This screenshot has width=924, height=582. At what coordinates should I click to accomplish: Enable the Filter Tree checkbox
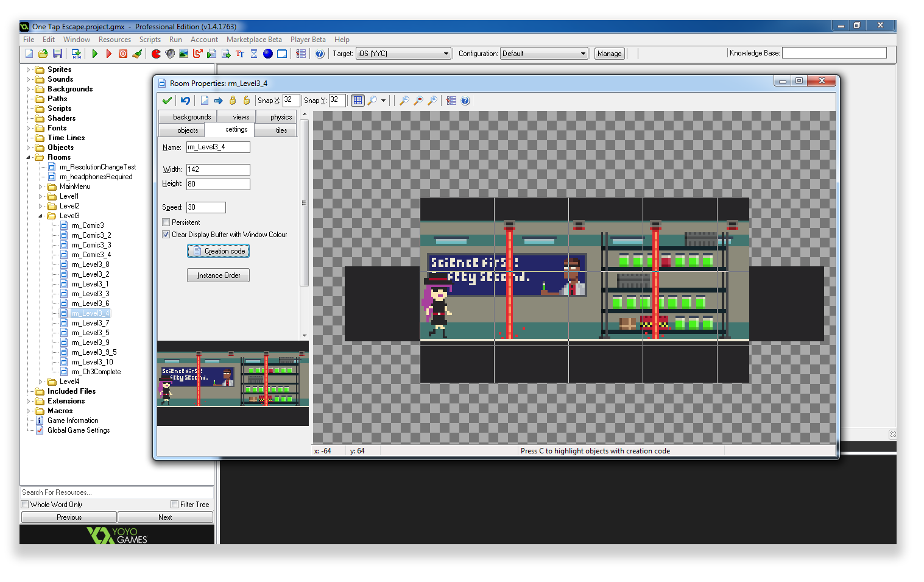[x=175, y=505]
